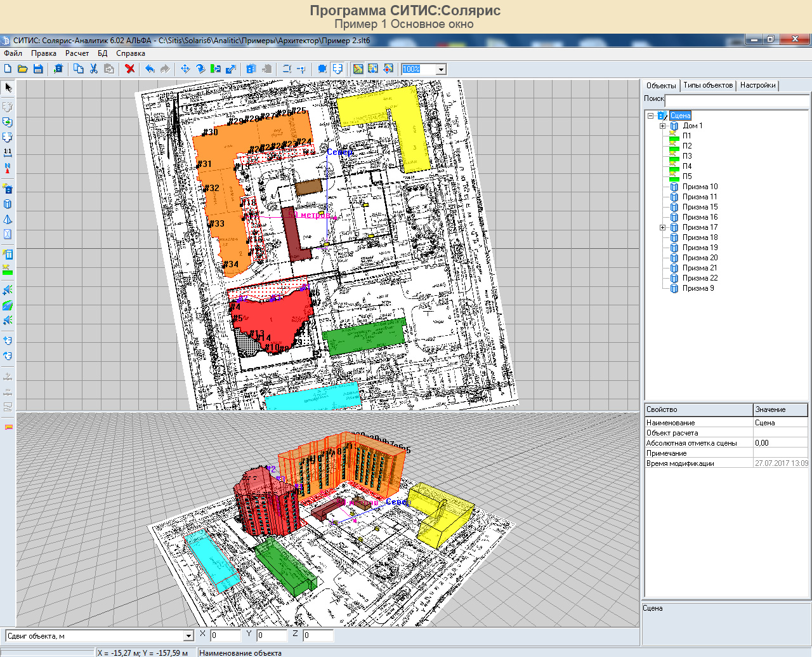The height and width of the screenshot is (657, 812).
Task: Save the project with diskette icon
Action: [38, 69]
